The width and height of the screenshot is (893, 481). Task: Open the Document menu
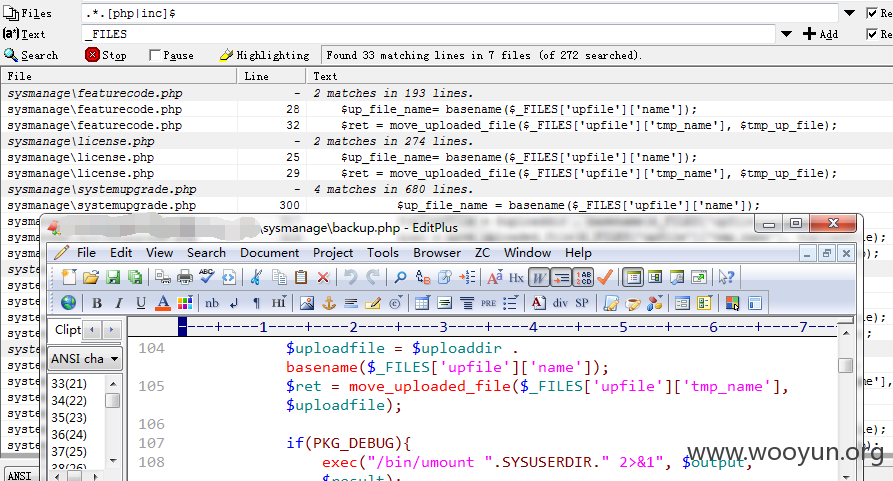(x=269, y=253)
